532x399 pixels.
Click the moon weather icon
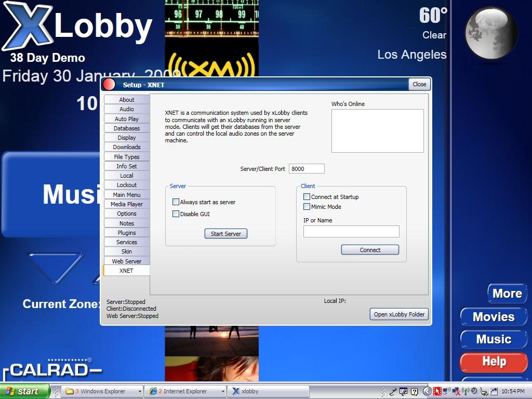coord(491,33)
